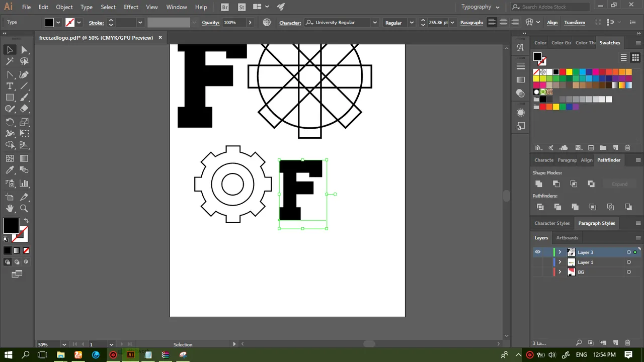
Task: Select the Gradient tool
Action: (x=24, y=158)
